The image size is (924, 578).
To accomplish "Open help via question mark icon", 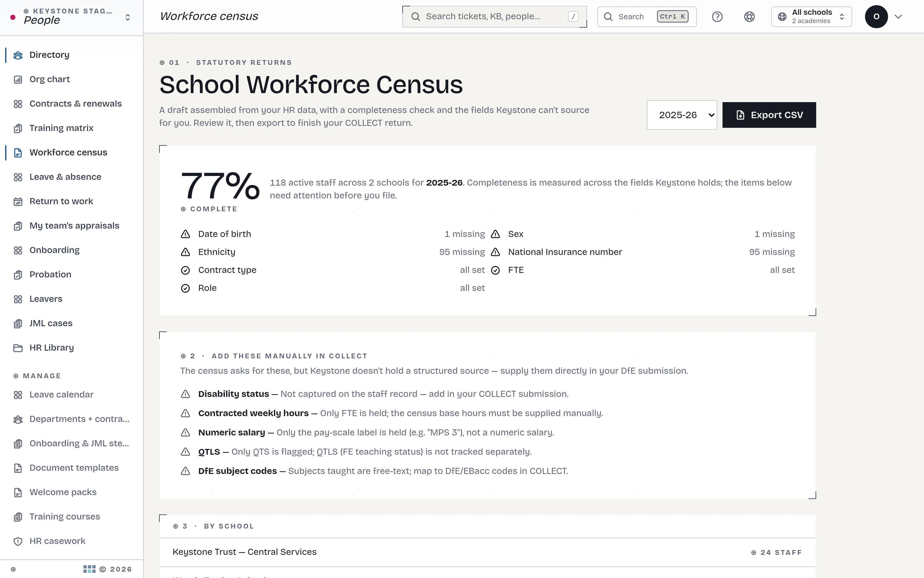I will coord(717,17).
